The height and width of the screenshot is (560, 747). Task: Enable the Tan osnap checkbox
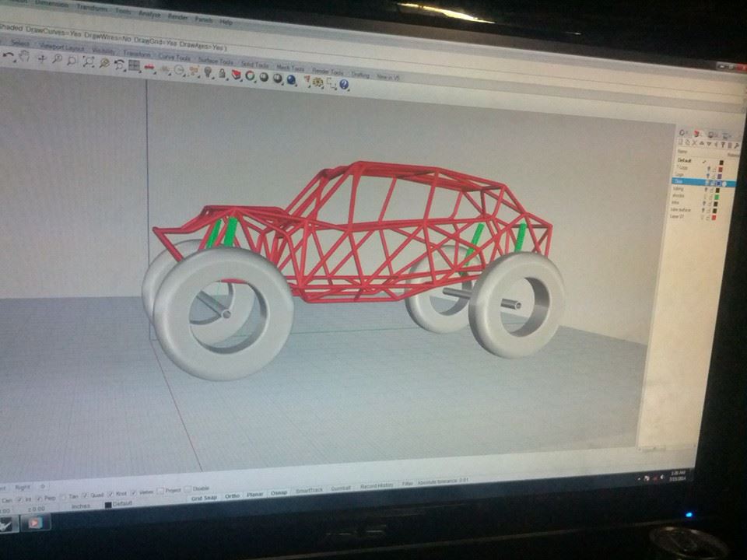pyautogui.click(x=63, y=497)
